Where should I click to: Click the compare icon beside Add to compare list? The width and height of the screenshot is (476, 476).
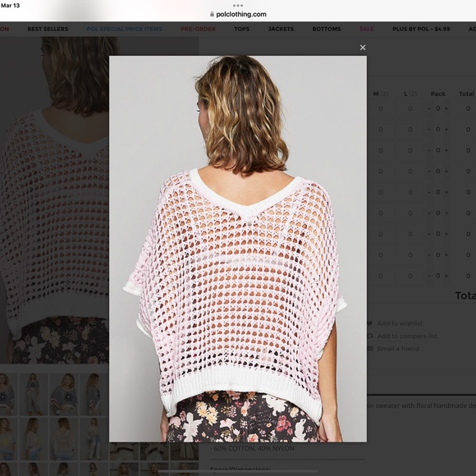click(x=370, y=336)
